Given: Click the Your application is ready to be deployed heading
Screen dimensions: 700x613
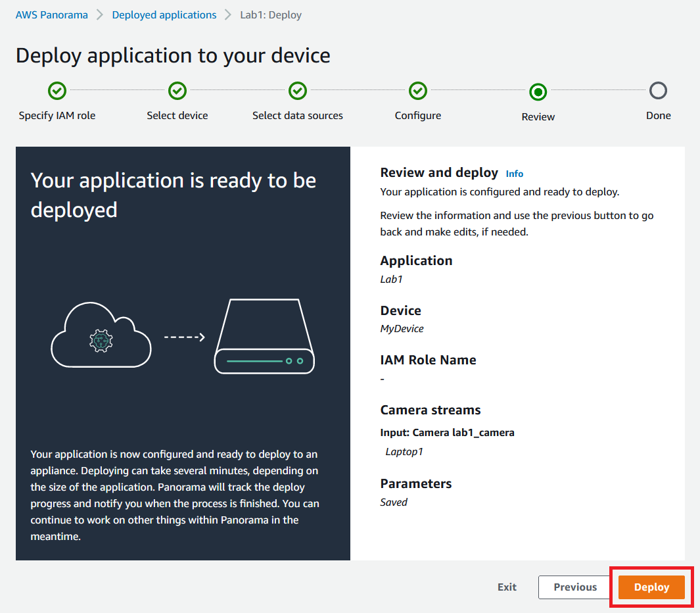Looking at the screenshot, I should [x=174, y=195].
